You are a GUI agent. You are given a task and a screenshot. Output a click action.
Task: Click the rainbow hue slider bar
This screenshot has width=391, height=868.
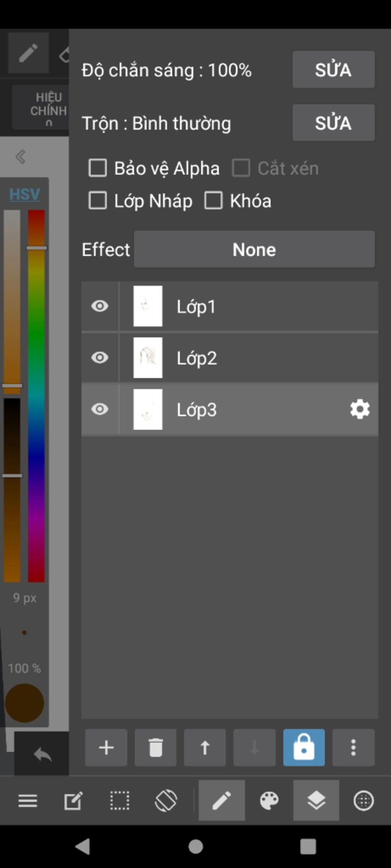pyautogui.click(x=36, y=396)
